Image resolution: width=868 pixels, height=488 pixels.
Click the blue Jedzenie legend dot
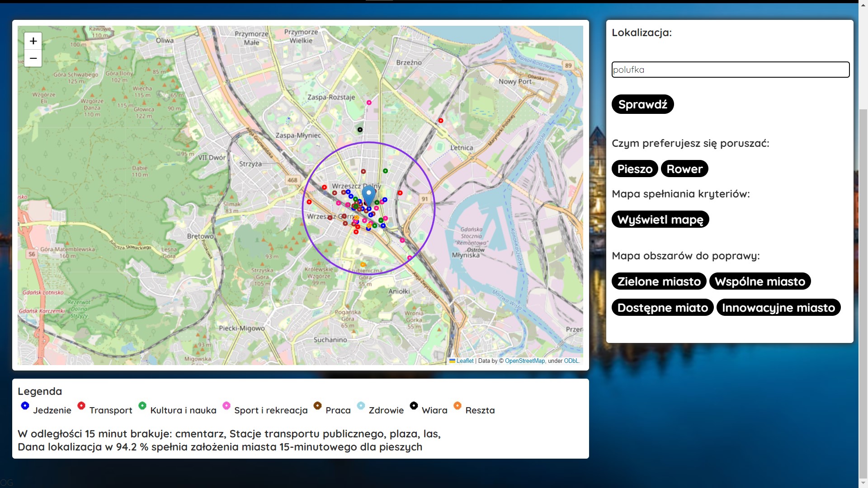(25, 406)
